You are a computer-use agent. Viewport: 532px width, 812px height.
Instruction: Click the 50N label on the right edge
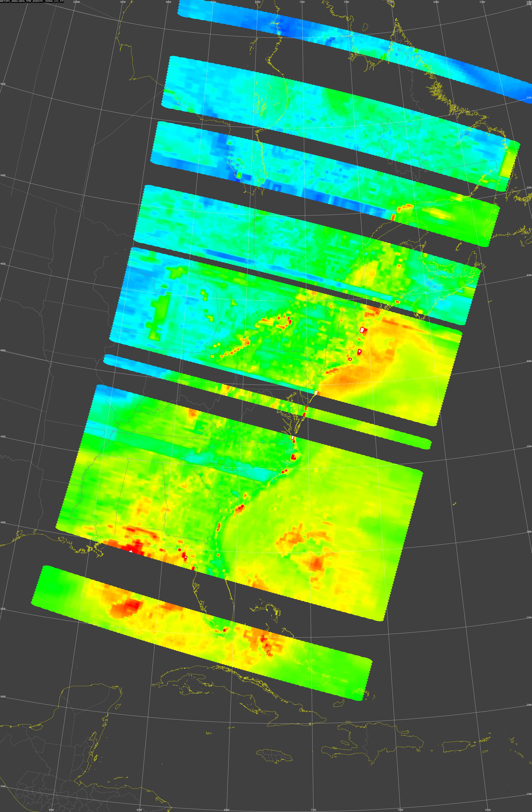point(529,188)
